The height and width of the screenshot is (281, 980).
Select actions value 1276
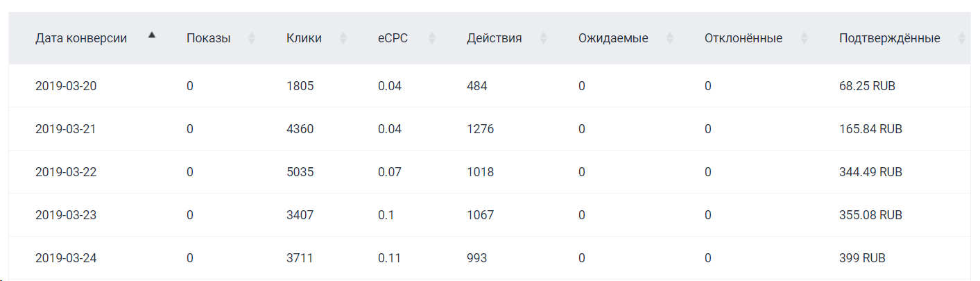(480, 129)
